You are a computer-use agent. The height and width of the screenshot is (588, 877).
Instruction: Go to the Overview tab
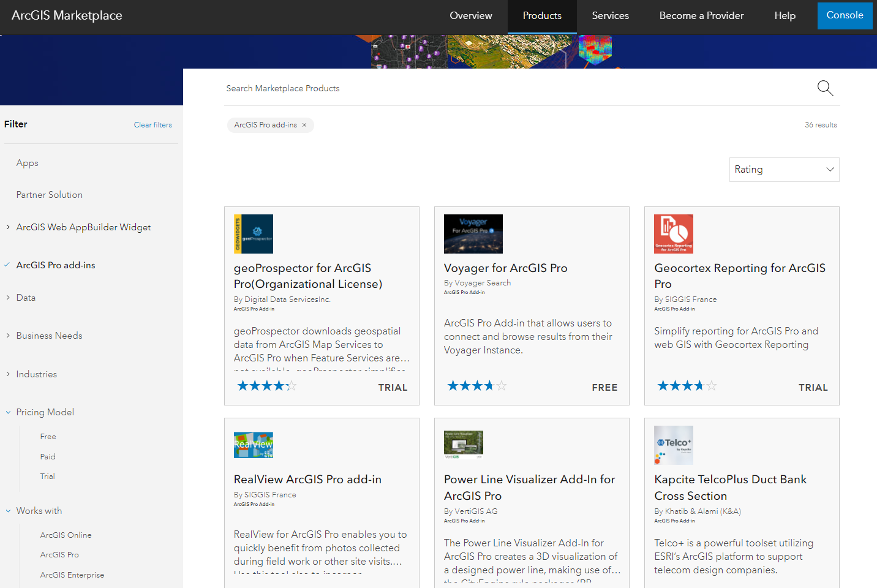(x=471, y=16)
